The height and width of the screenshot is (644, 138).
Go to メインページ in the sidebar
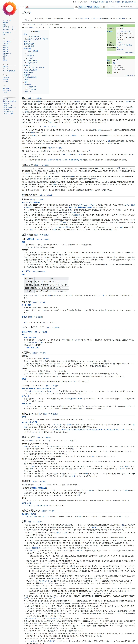point(7,21)
